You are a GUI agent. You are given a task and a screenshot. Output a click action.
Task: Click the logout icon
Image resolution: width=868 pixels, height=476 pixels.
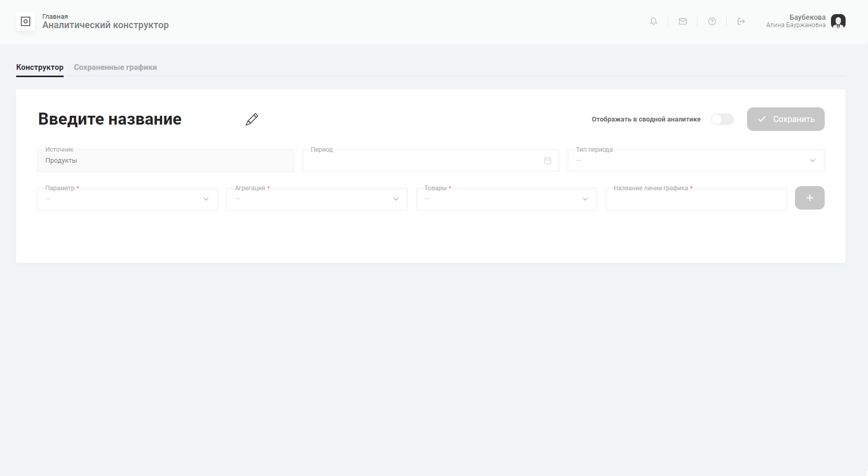741,21
